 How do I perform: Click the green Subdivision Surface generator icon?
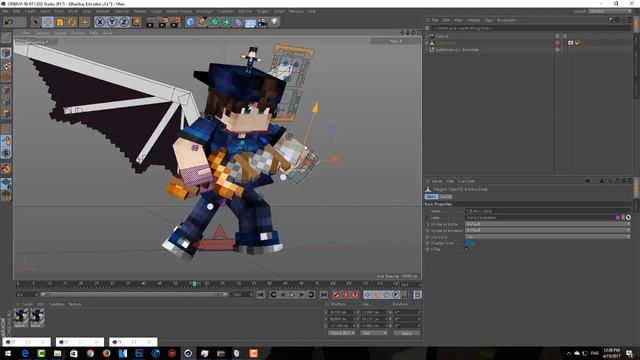click(214, 22)
